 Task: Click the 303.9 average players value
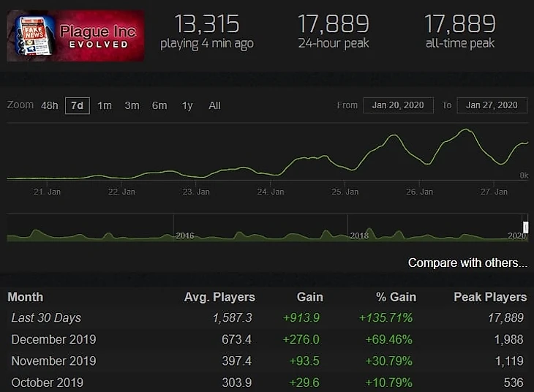[237, 382]
